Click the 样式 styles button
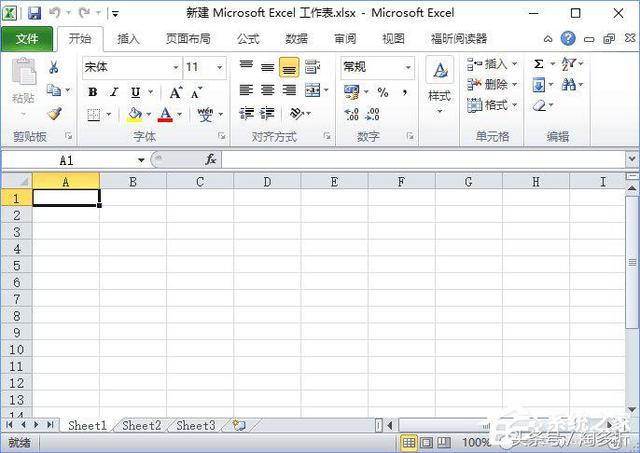640x453 pixels. click(x=439, y=82)
